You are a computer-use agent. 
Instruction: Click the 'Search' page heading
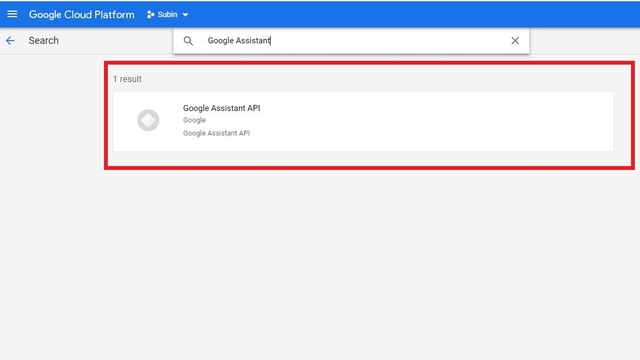tap(44, 40)
